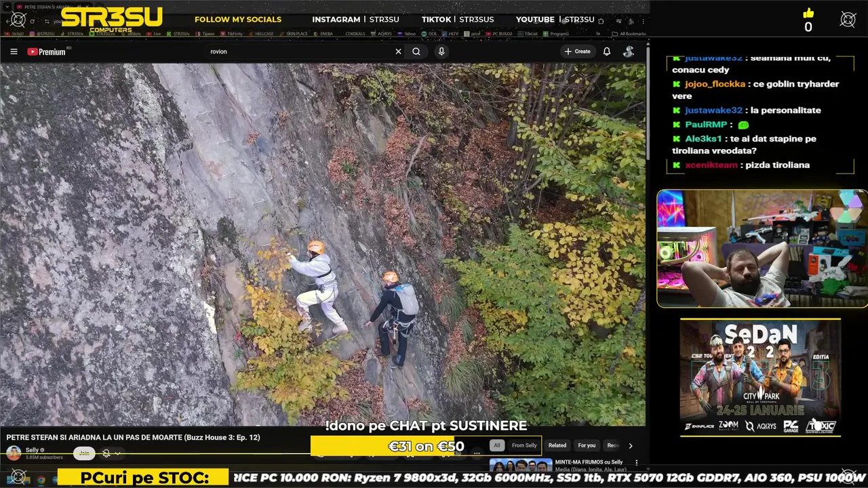This screenshot has width=868, height=488.
Task: Click 'INSTAGRAM | STR3SU' overlay text
Action: pos(355,20)
